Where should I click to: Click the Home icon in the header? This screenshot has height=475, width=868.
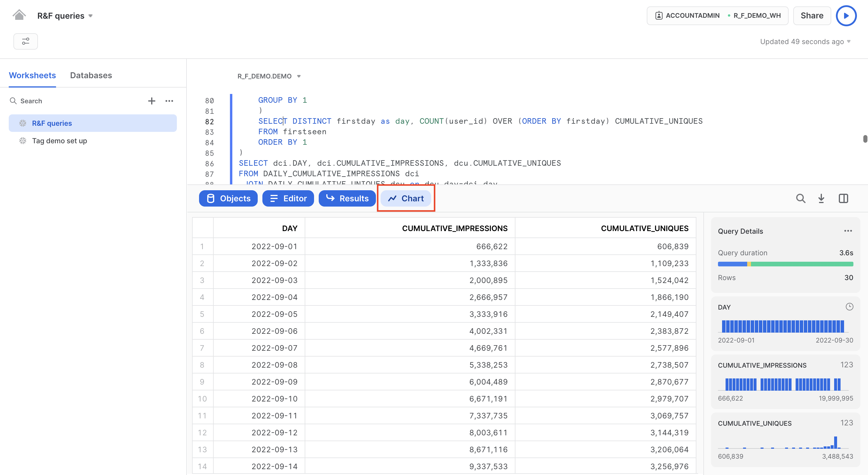(19, 15)
